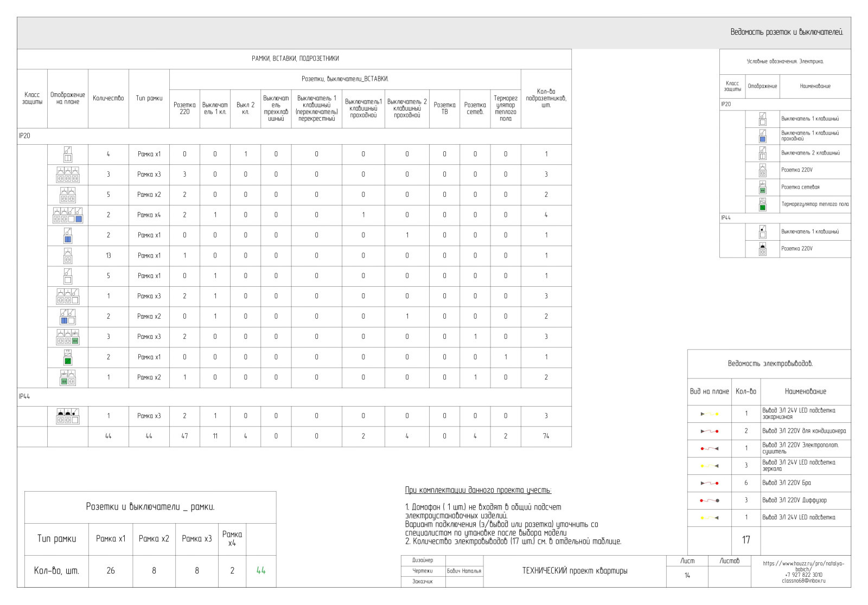Select the кондиционер outlet plan symbol
The image size is (868, 605).
point(709,432)
